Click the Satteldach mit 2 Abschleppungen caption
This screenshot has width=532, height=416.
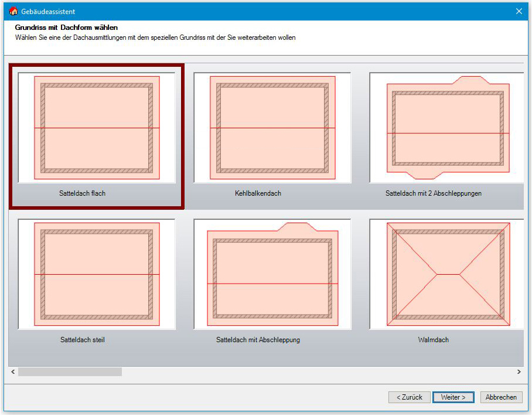tap(434, 193)
